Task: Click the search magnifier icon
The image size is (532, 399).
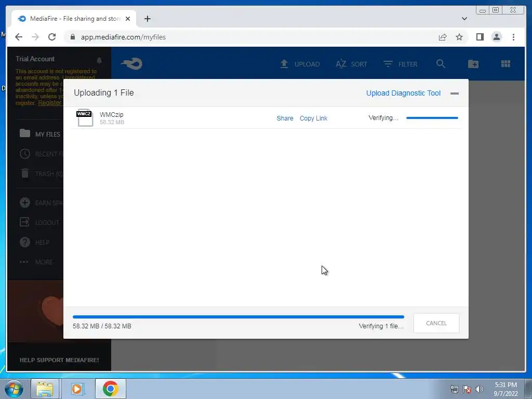Action: [x=441, y=63]
